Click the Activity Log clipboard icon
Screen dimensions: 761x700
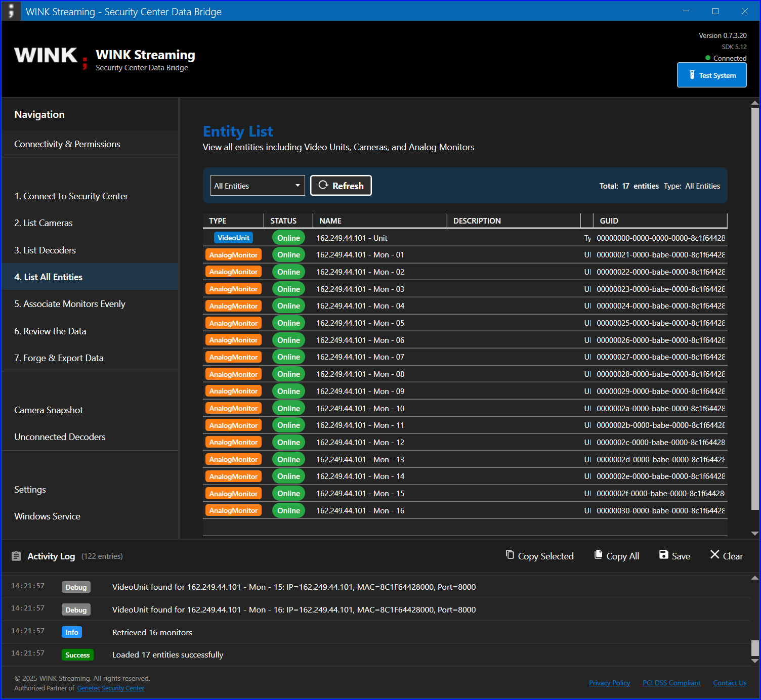[x=16, y=556]
